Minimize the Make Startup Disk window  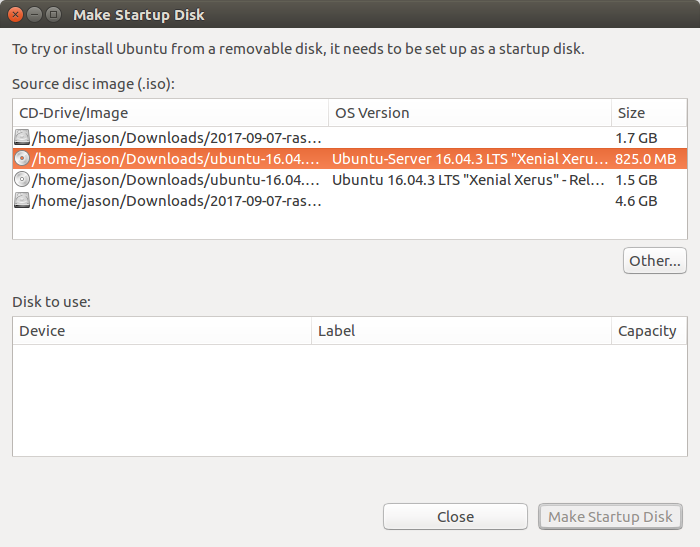click(34, 14)
